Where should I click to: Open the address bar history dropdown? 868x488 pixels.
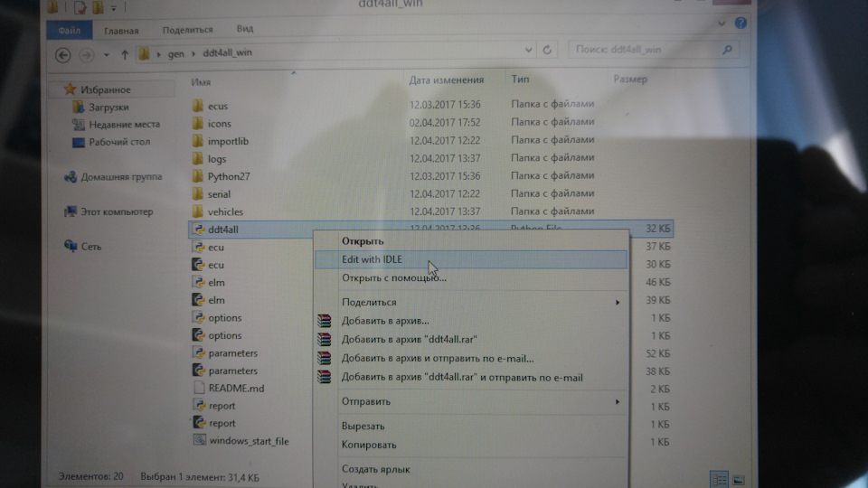coord(530,52)
